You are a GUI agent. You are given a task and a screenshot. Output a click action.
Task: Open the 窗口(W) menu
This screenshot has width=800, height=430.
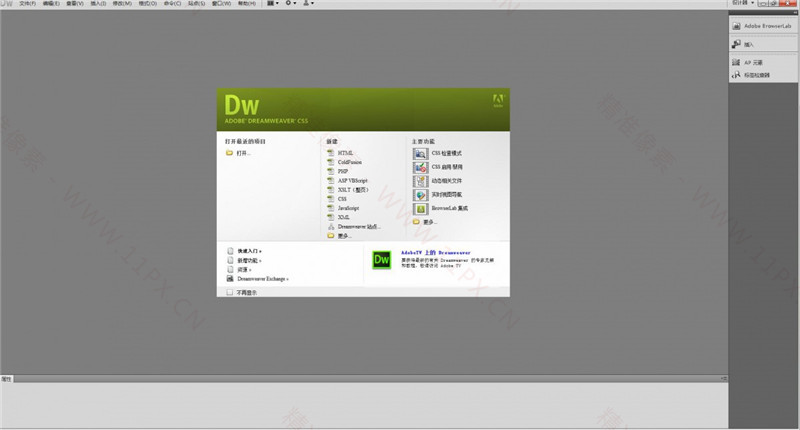pos(221,3)
